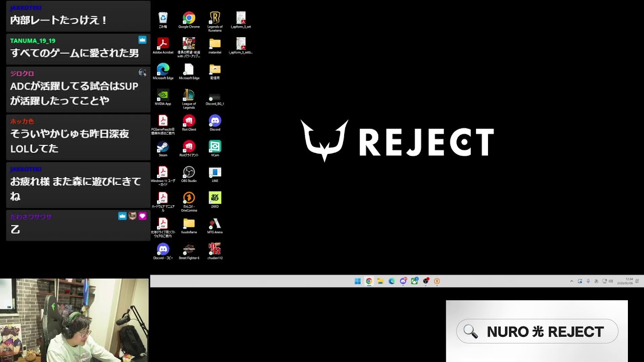Click the NURO 光 REJECT search box

[537, 331]
